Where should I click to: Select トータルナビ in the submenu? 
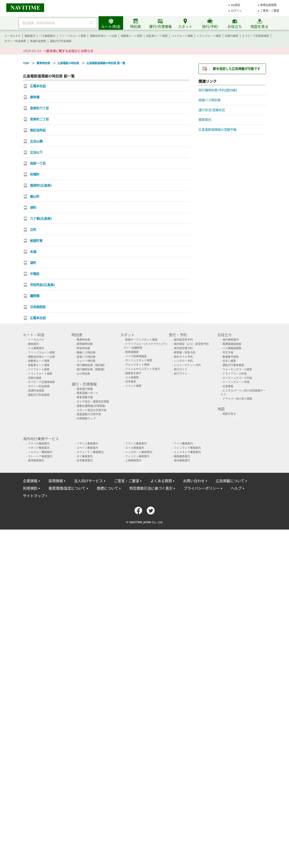coord(12,36)
